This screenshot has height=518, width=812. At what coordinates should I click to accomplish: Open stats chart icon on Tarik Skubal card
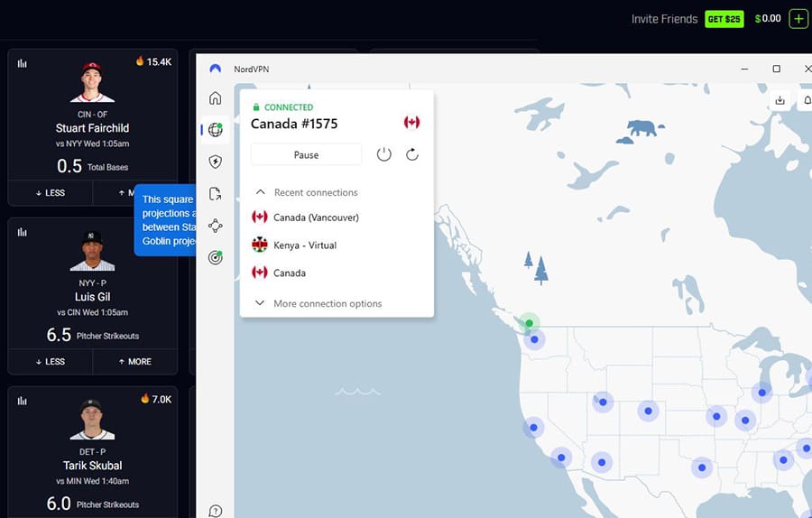click(x=23, y=401)
